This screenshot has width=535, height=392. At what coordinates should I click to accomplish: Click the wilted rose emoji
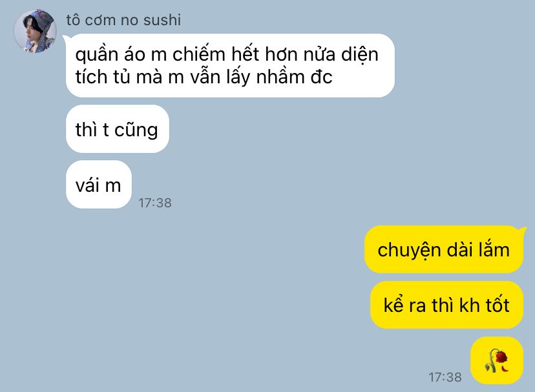point(497,360)
